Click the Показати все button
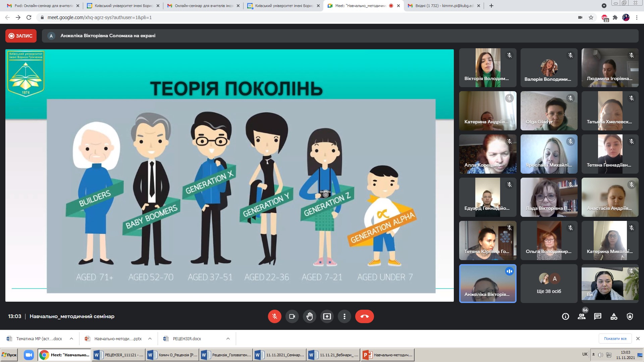The height and width of the screenshot is (362, 644). point(615,339)
